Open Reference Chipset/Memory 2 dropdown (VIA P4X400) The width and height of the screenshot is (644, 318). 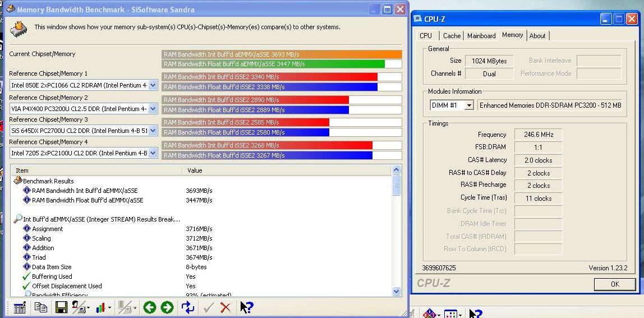click(153, 109)
